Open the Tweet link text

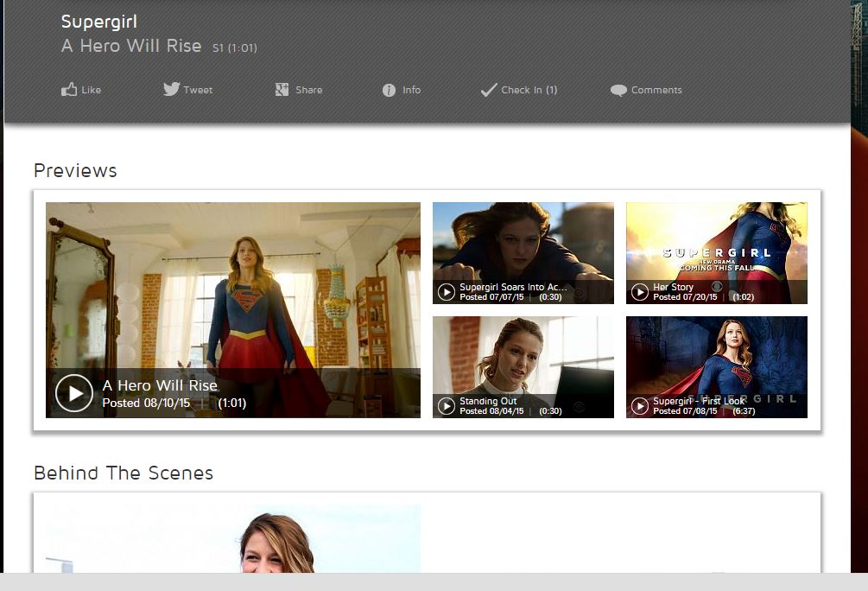click(198, 90)
